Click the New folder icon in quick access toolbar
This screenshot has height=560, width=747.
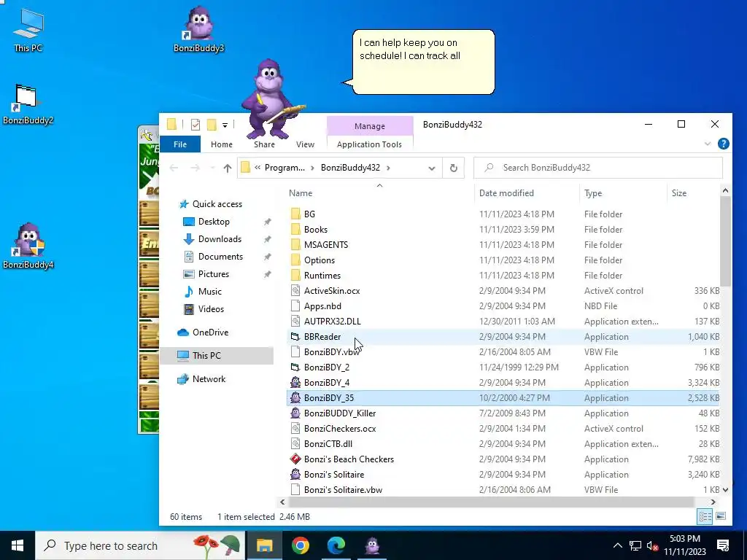point(212,125)
